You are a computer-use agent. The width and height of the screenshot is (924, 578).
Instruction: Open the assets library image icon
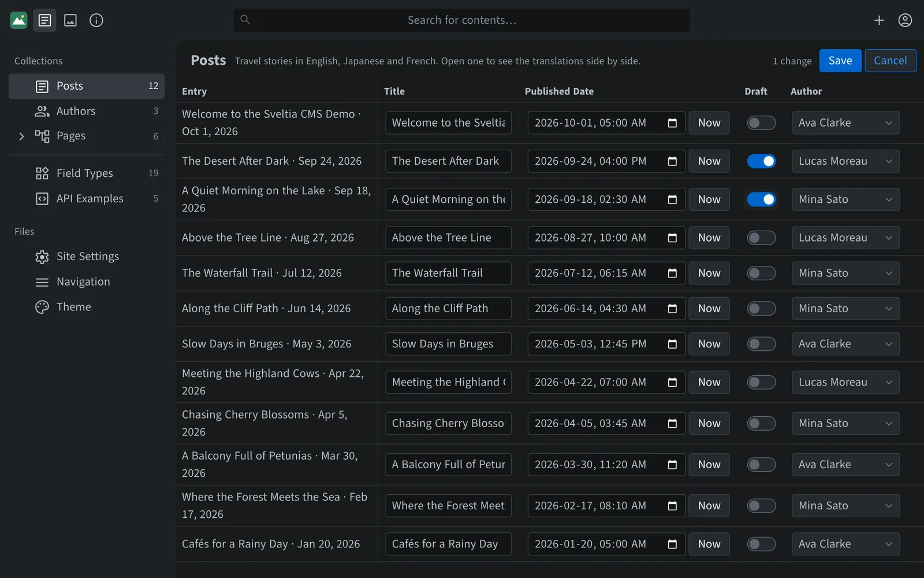point(70,20)
